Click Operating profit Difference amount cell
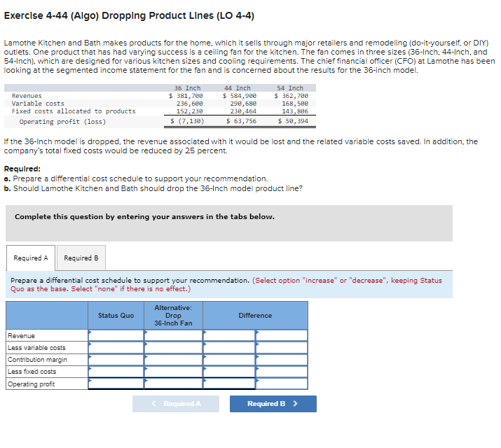This screenshot has height=448, width=501. 229,384
